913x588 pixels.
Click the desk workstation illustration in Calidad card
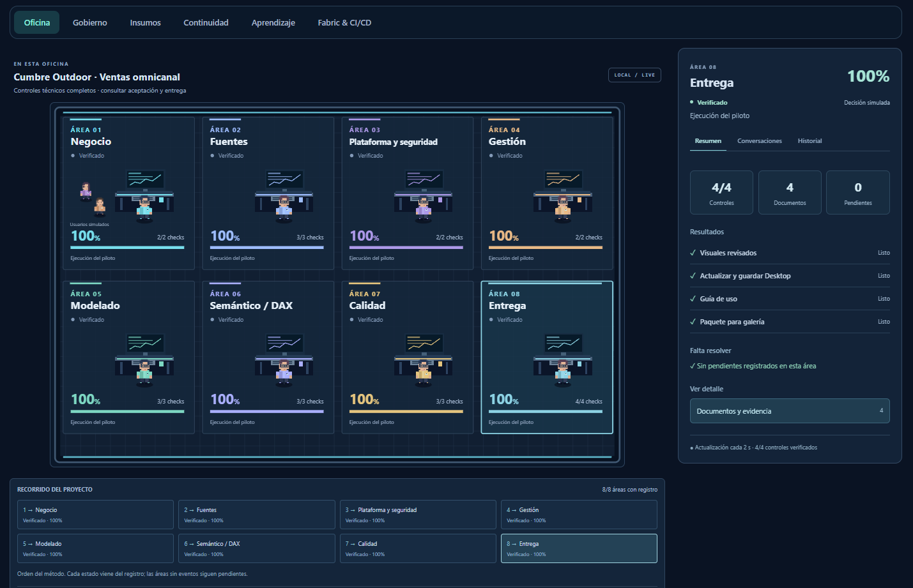pos(423,359)
